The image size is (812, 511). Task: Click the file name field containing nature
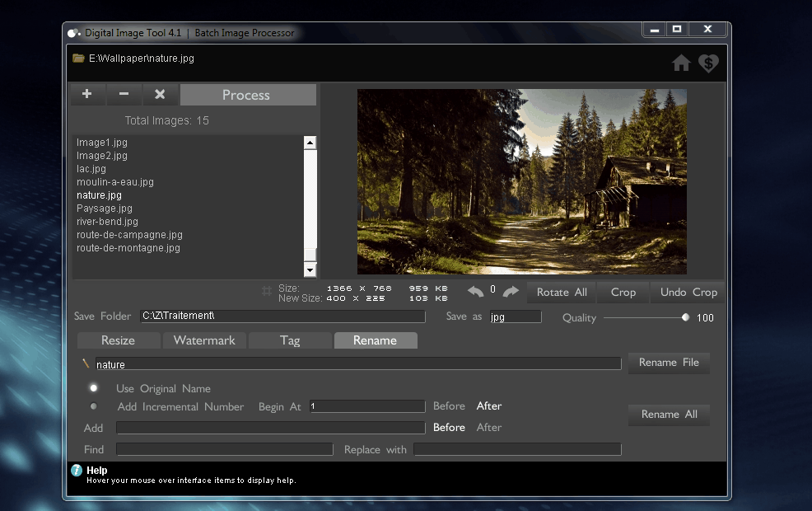[x=358, y=363]
